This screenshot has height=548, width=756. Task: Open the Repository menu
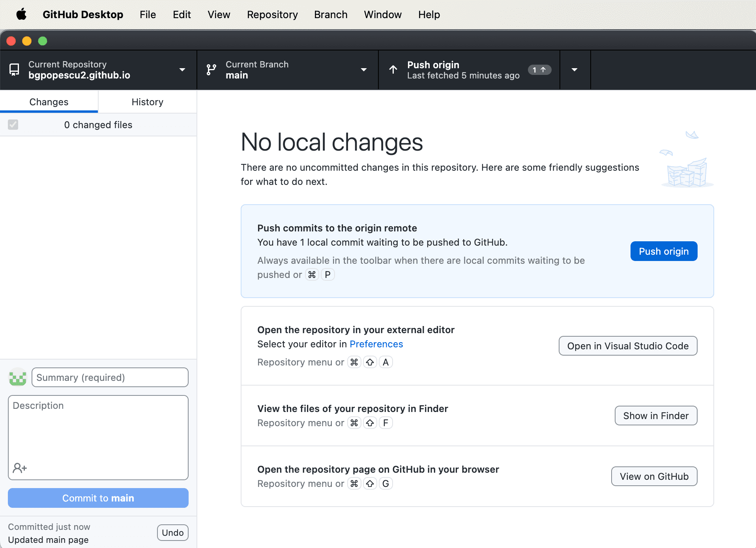(x=272, y=15)
